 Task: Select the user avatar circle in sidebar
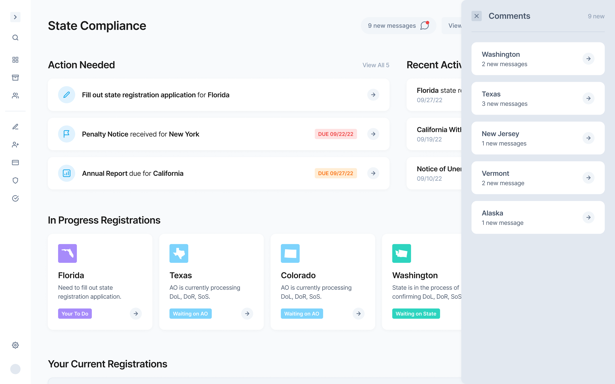point(15,369)
